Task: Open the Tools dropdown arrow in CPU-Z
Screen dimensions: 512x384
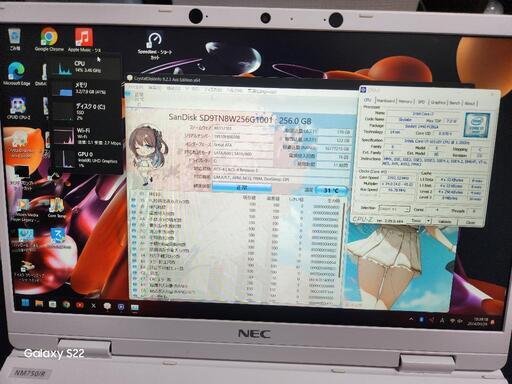Action: click(428, 221)
